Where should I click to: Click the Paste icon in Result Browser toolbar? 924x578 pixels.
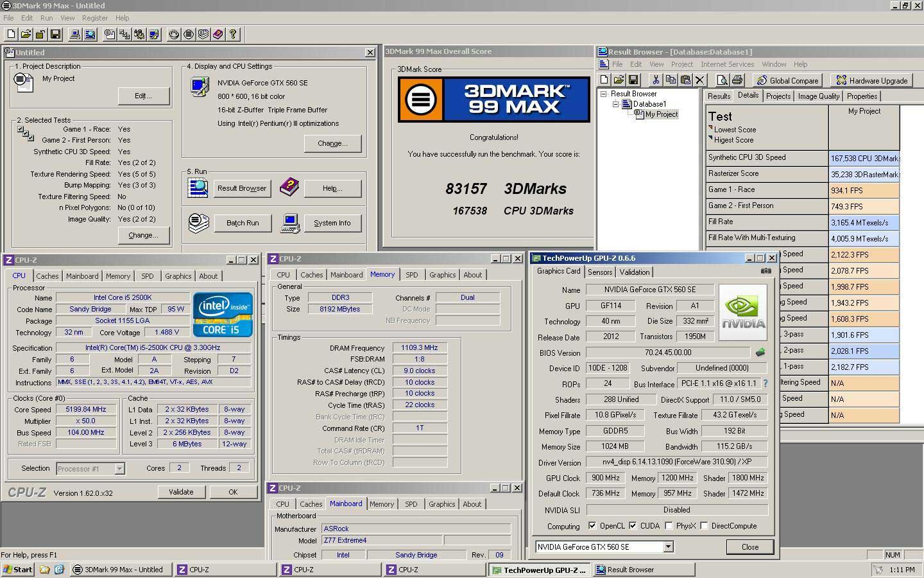tap(685, 80)
